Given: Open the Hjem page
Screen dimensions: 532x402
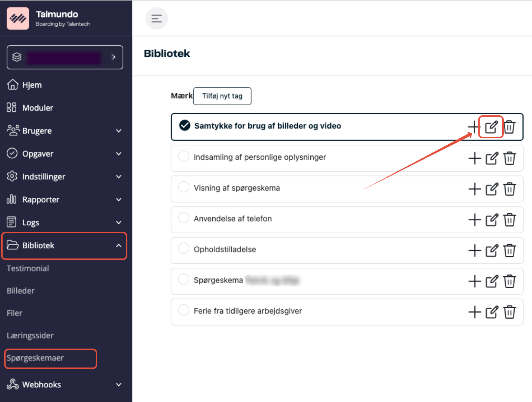Looking at the screenshot, I should click(x=32, y=85).
